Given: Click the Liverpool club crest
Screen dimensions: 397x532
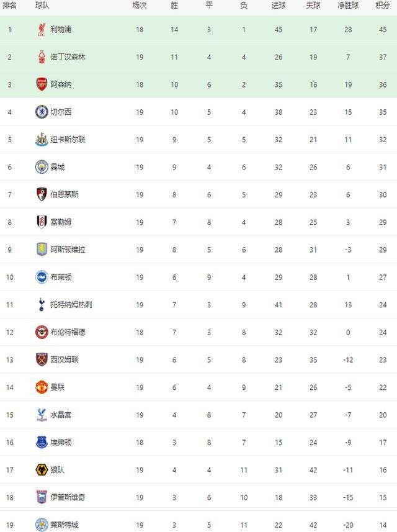Looking at the screenshot, I should click(x=42, y=30).
